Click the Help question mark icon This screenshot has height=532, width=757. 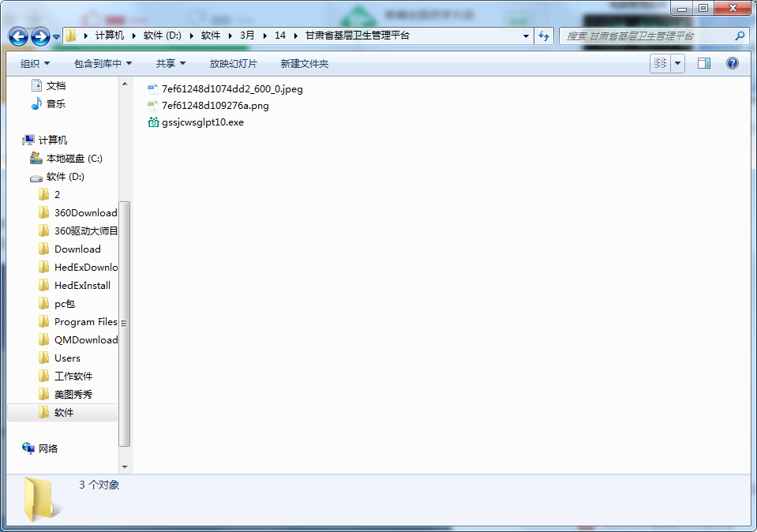pos(732,64)
